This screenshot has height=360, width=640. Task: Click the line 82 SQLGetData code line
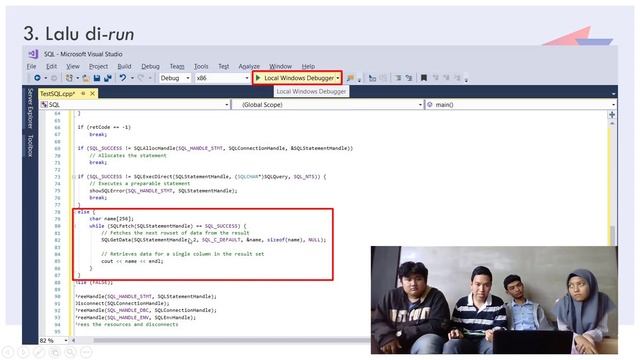(x=213, y=240)
